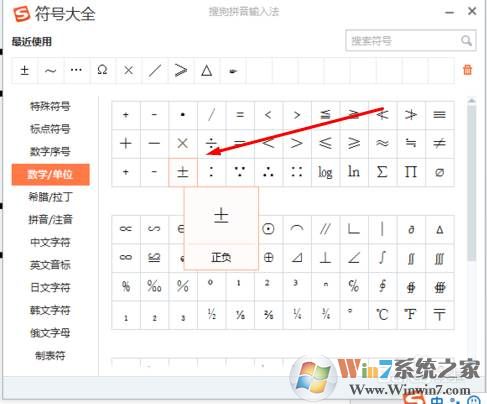Open the 中文字符 category
The width and height of the screenshot is (487, 404).
(x=50, y=242)
